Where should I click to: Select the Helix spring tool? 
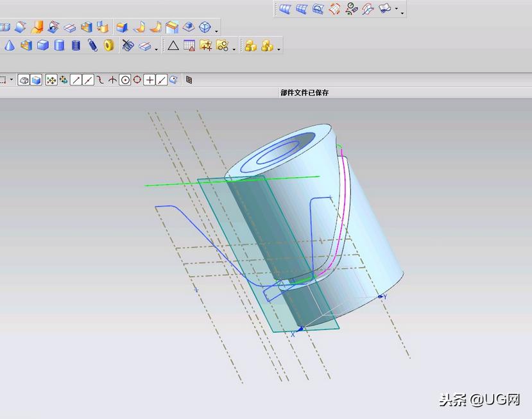point(91,45)
